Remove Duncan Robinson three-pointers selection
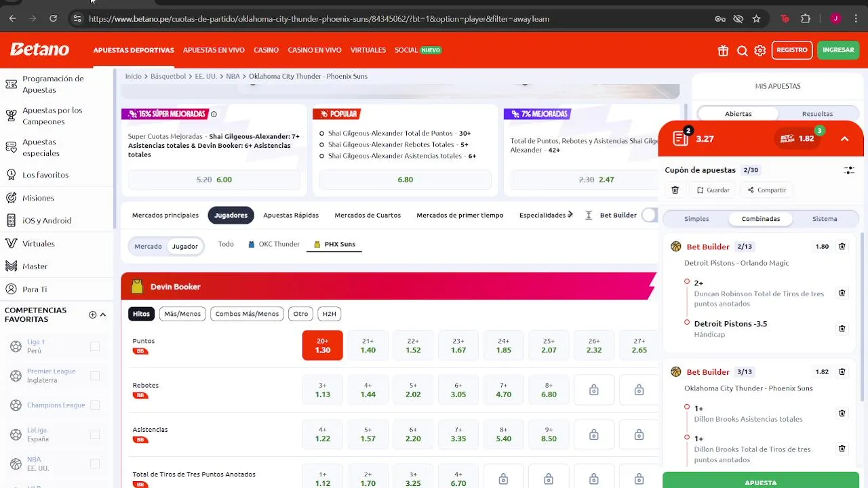868x488 pixels. (842, 293)
